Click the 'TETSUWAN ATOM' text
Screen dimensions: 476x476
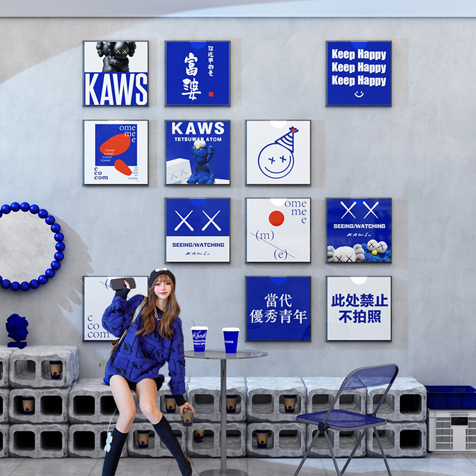(198, 139)
